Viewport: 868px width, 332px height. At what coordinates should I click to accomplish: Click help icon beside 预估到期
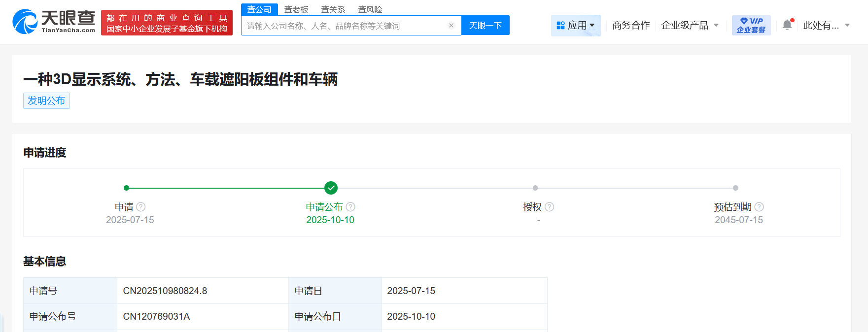click(759, 207)
